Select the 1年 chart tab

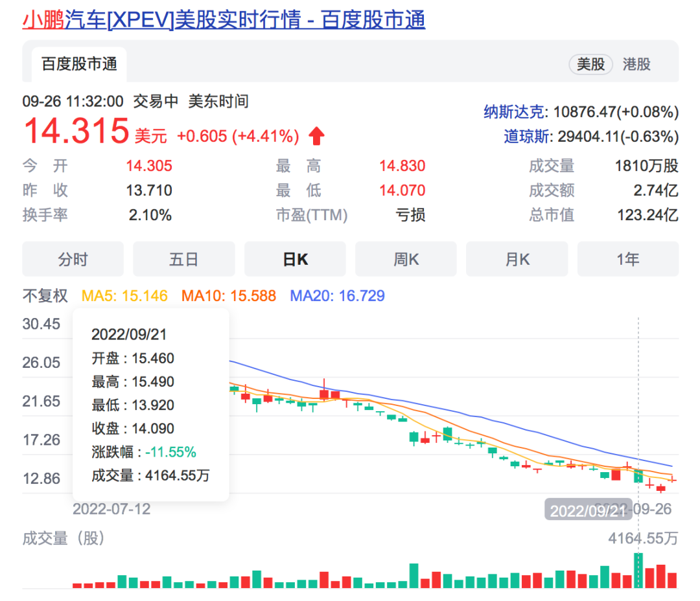click(628, 259)
